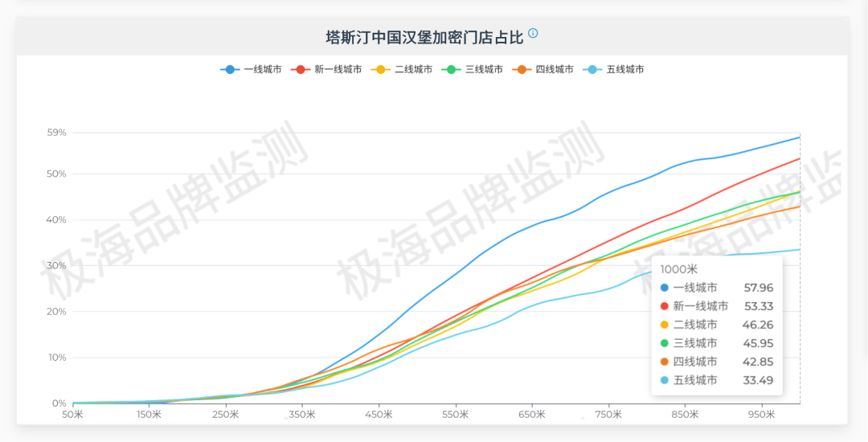Click the yellow dot for 二线城市 in tooltip
This screenshot has height=442, width=868.
(664, 325)
